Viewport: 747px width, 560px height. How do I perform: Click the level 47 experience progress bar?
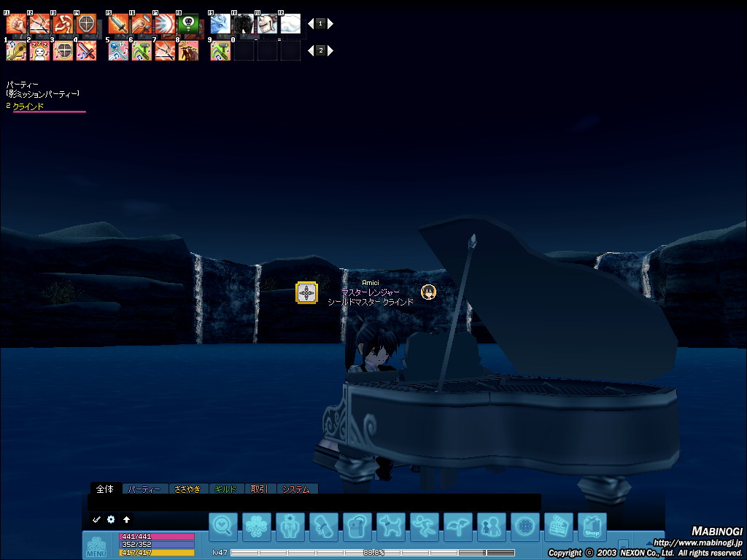tap(372, 553)
